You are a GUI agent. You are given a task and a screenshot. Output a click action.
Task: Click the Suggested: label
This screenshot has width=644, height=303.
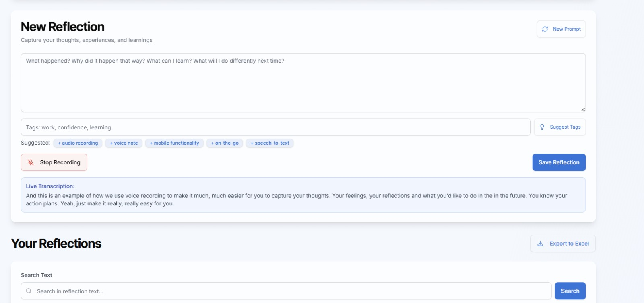[x=35, y=143]
